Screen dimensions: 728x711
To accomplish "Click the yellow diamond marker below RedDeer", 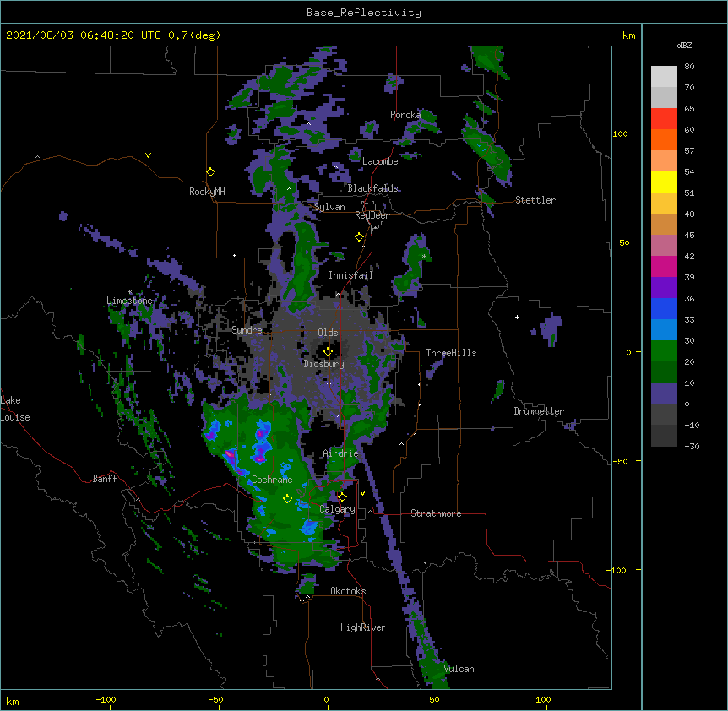I will point(359,237).
